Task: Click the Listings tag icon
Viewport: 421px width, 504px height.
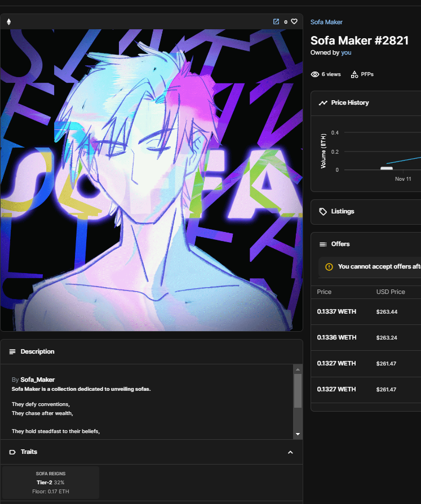Action: click(x=323, y=212)
